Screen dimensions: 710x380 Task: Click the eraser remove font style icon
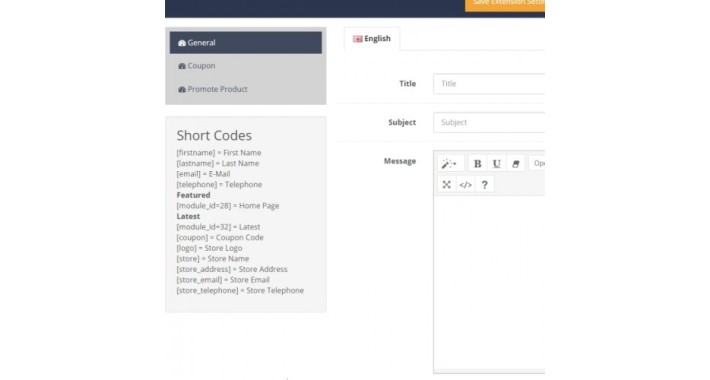515,164
